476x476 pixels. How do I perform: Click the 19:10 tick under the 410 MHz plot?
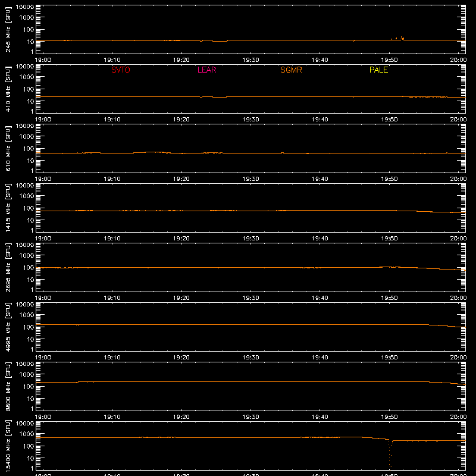pos(112,120)
